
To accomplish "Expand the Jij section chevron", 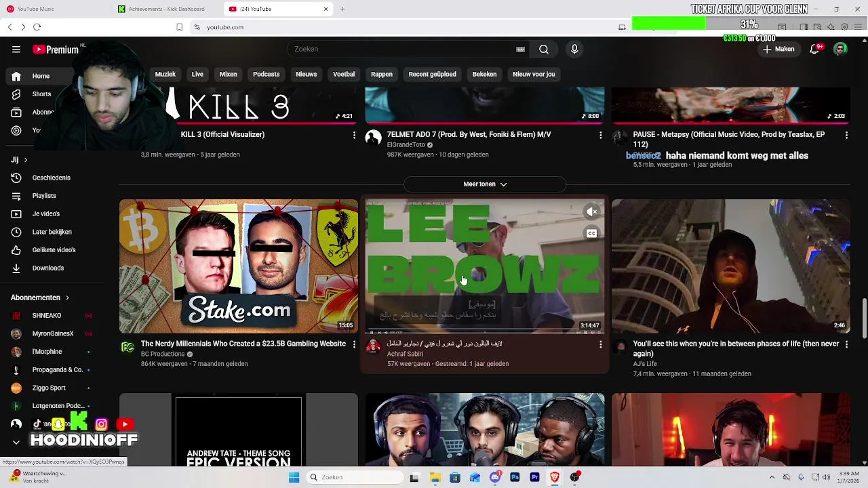I will point(26,160).
